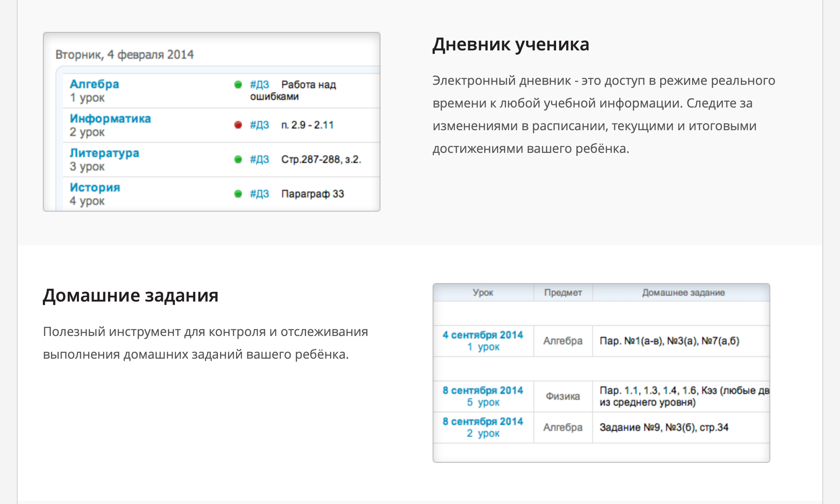Viewport: 840px width, 504px height.
Task: Click the homework text Пар. 1.1, 1.3, 1.4, 1.6
Action: point(685,396)
